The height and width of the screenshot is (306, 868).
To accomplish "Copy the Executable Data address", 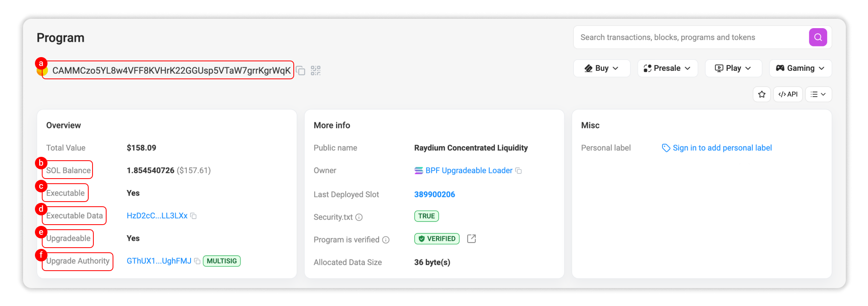I will [x=194, y=216].
